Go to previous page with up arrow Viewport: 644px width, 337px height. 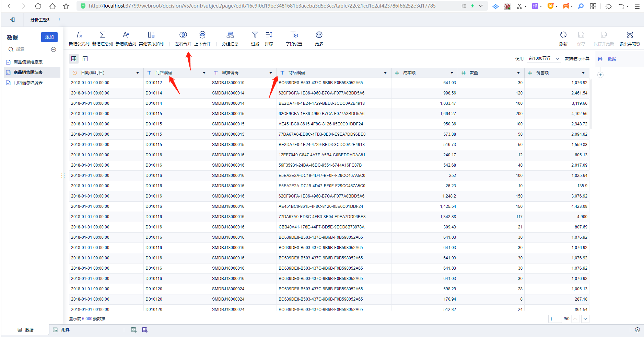[576, 319]
